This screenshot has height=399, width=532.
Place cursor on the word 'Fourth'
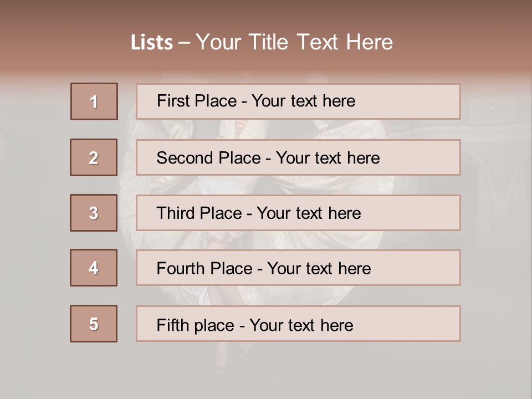[178, 269]
